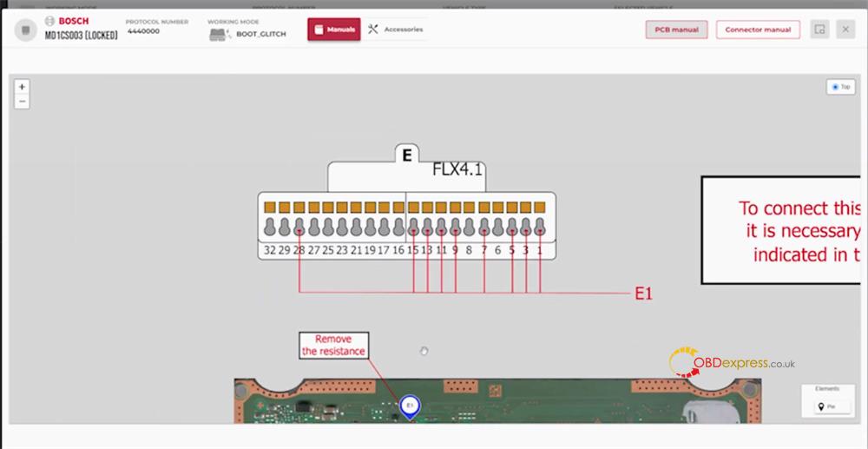Click the E1 pin marker on the PCB

point(410,407)
